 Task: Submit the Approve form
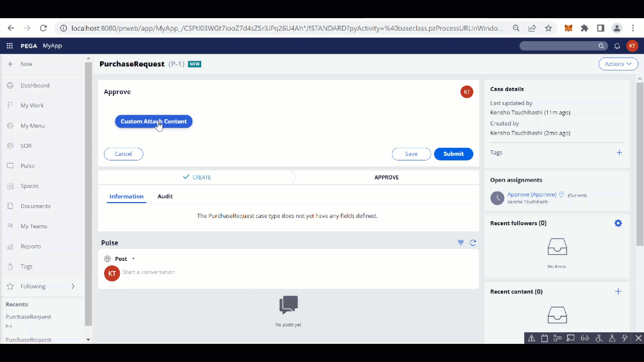pyautogui.click(x=453, y=154)
